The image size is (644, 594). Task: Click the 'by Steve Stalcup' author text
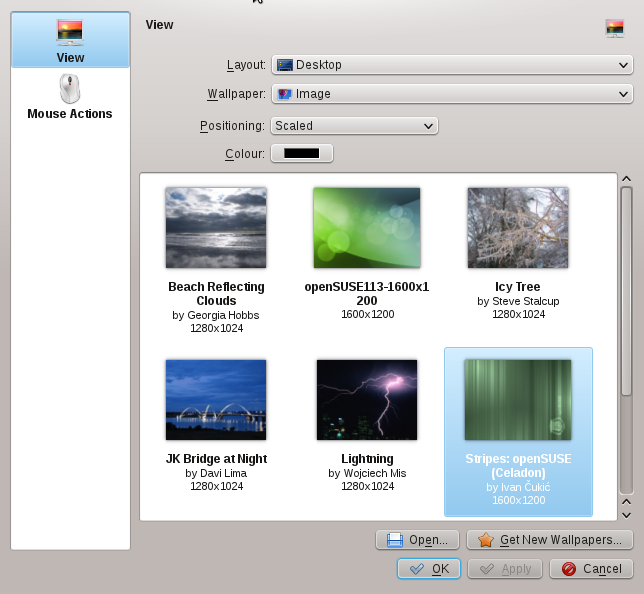pos(518,302)
